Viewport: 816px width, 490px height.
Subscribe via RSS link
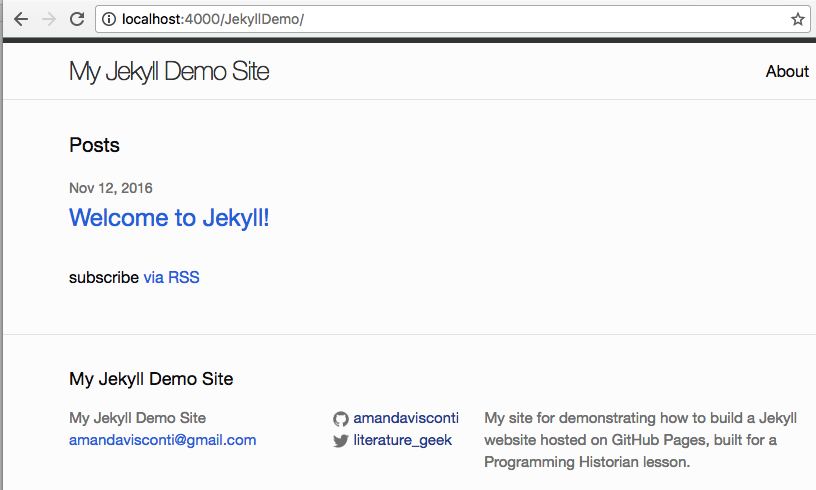pos(171,277)
